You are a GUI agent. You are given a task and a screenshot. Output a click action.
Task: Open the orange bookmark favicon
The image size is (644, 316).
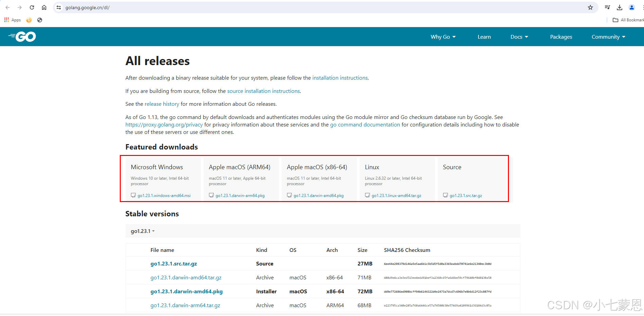point(29,20)
